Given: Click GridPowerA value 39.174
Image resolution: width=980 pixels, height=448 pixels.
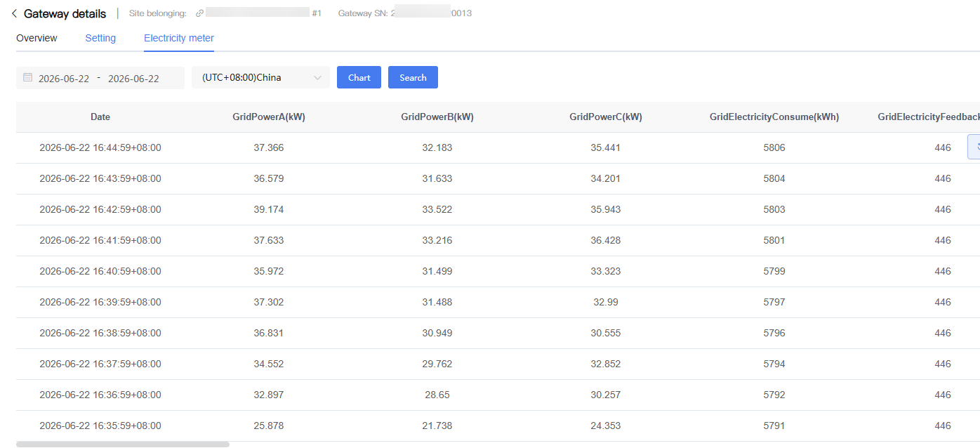Looking at the screenshot, I should click(x=269, y=210).
